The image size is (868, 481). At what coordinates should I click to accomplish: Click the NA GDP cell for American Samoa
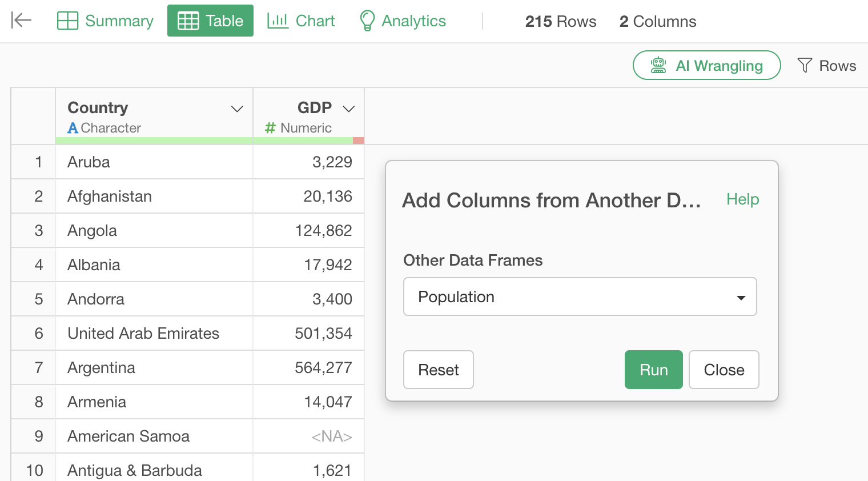331,436
